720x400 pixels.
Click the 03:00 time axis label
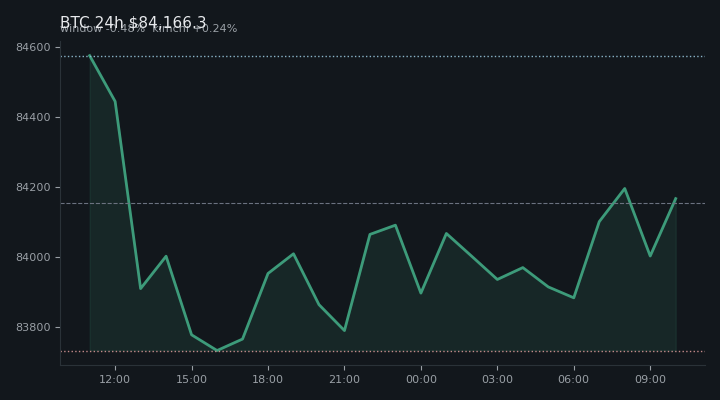(x=497, y=379)
